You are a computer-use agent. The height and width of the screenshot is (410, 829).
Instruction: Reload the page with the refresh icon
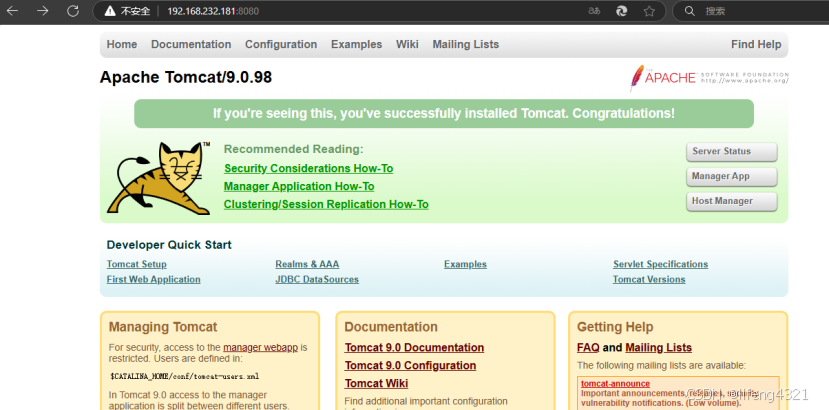coord(73,11)
